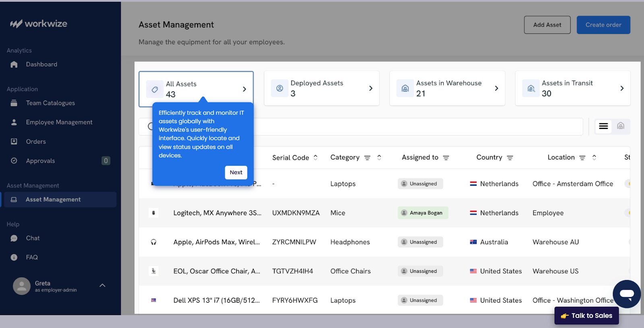Switch to list view layout

pos(603,127)
